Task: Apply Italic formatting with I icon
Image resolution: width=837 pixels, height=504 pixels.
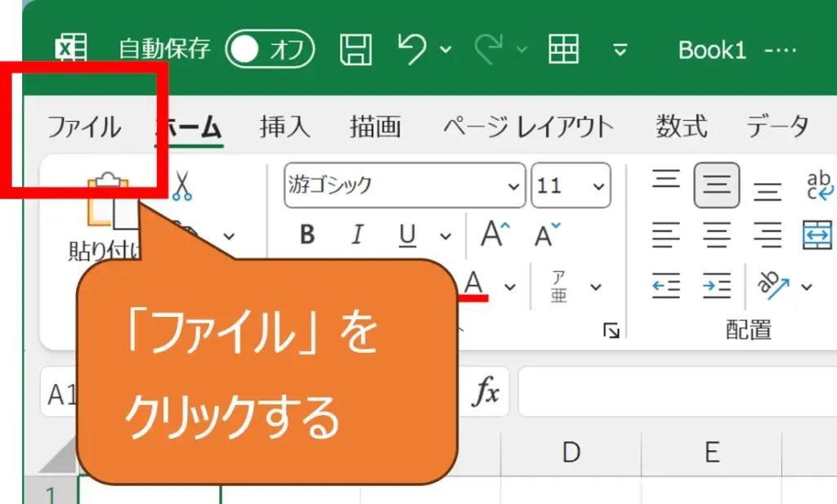Action: click(x=356, y=235)
